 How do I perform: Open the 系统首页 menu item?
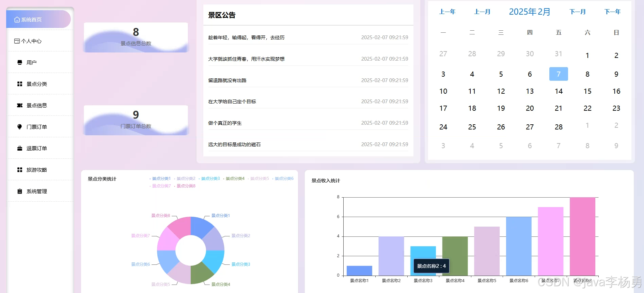(x=38, y=19)
